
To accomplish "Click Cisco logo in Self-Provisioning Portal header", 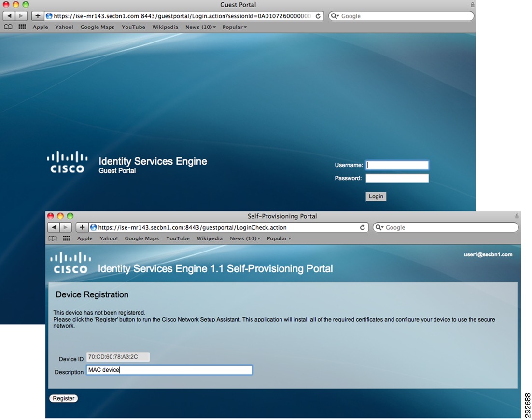I will point(70,262).
